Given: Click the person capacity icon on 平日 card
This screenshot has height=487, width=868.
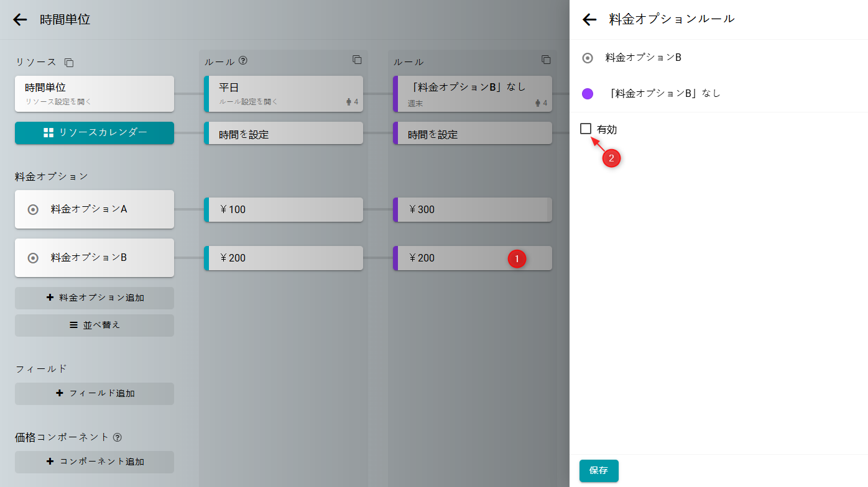Looking at the screenshot, I should tap(349, 102).
